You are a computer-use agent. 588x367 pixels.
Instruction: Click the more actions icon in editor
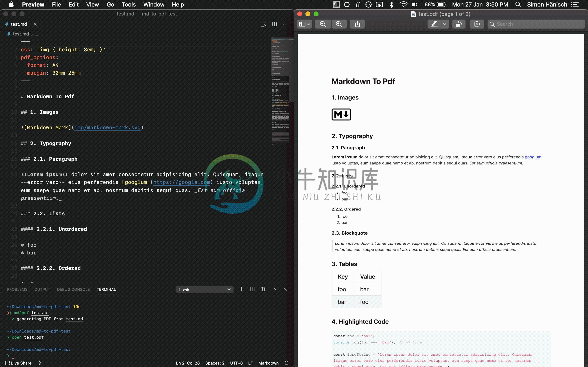pyautogui.click(x=286, y=24)
